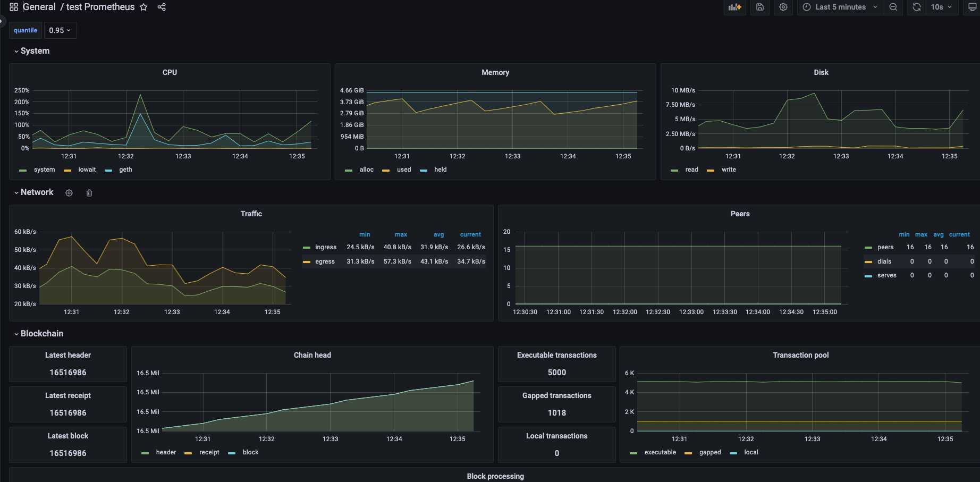Open the Memory panel title menu
Screen dimensions: 980x482
click(495, 72)
